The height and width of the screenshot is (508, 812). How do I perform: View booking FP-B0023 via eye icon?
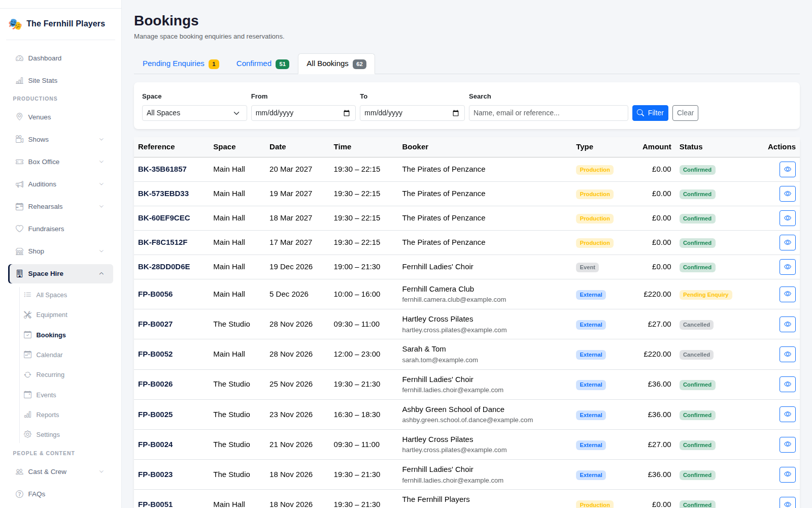[788, 475]
